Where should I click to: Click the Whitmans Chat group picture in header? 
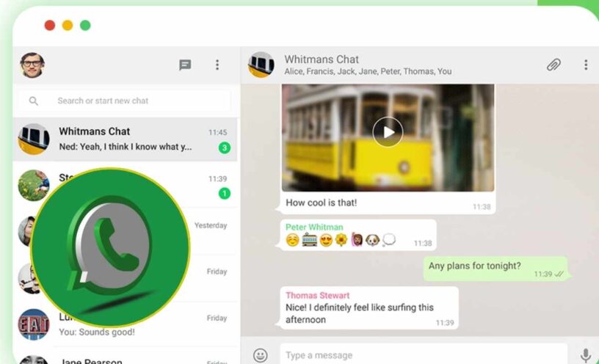[x=261, y=65]
